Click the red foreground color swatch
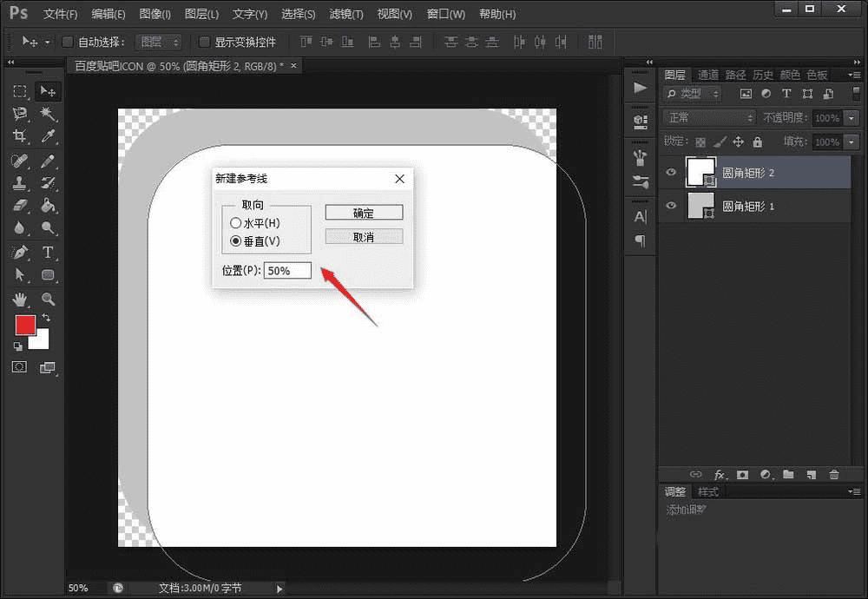The height and width of the screenshot is (599, 868). click(x=25, y=326)
